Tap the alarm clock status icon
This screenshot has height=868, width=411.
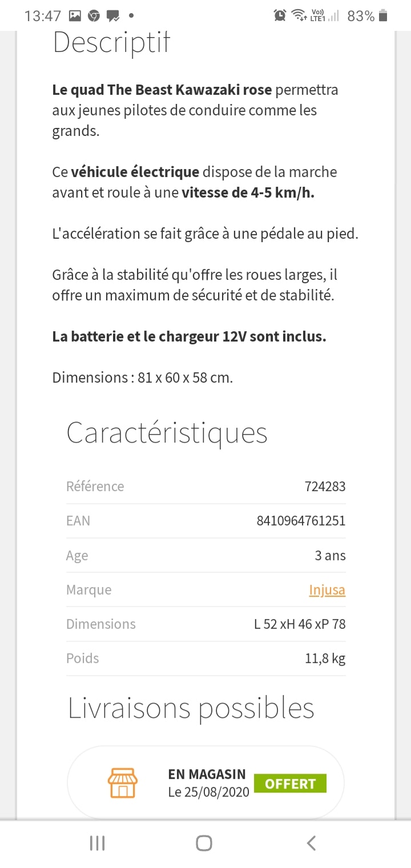(280, 15)
